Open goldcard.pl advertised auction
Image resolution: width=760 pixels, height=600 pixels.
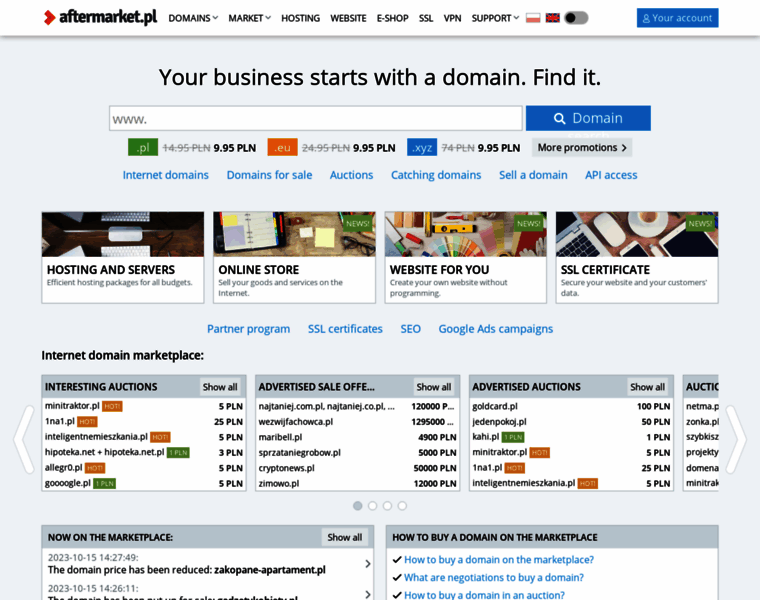click(x=495, y=406)
